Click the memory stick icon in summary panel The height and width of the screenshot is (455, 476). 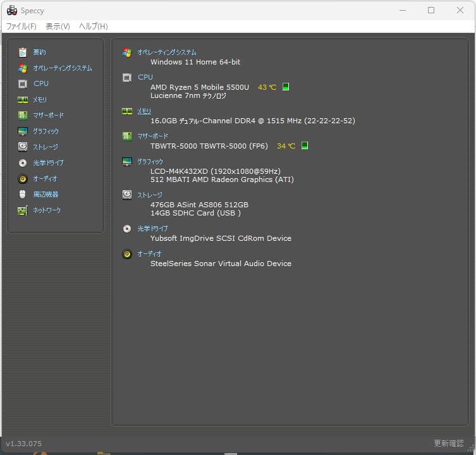coord(127,111)
